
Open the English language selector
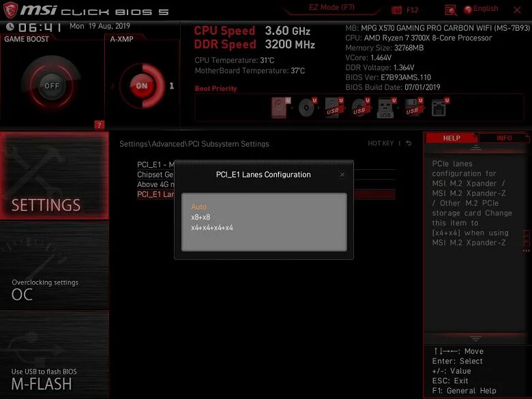click(481, 9)
